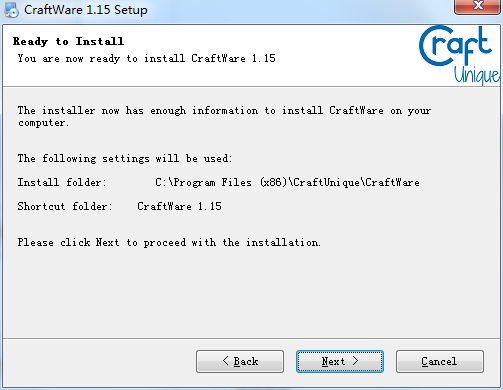Close the CraftWare 1.15 Setup window
This screenshot has height=390, width=503.
[x=478, y=6]
